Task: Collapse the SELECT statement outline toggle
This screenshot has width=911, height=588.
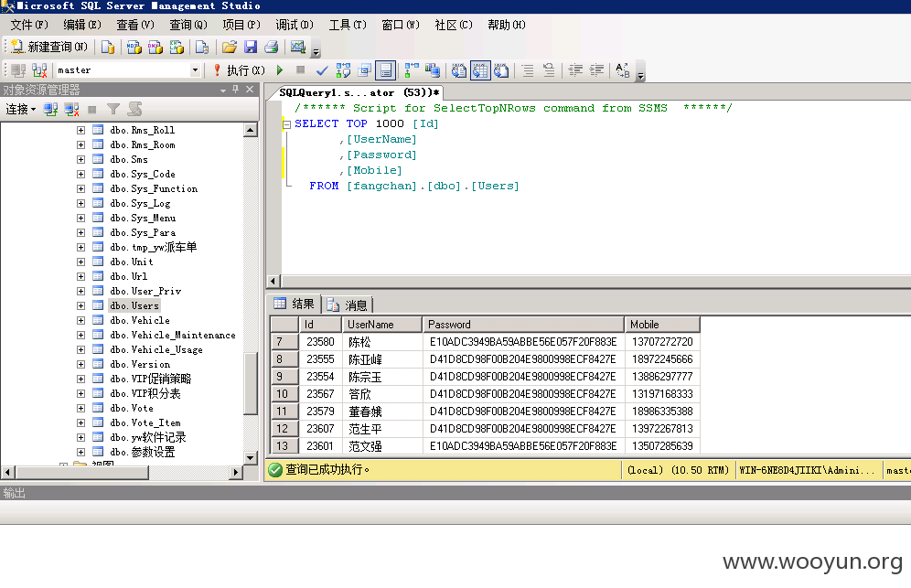Action: 286,123
